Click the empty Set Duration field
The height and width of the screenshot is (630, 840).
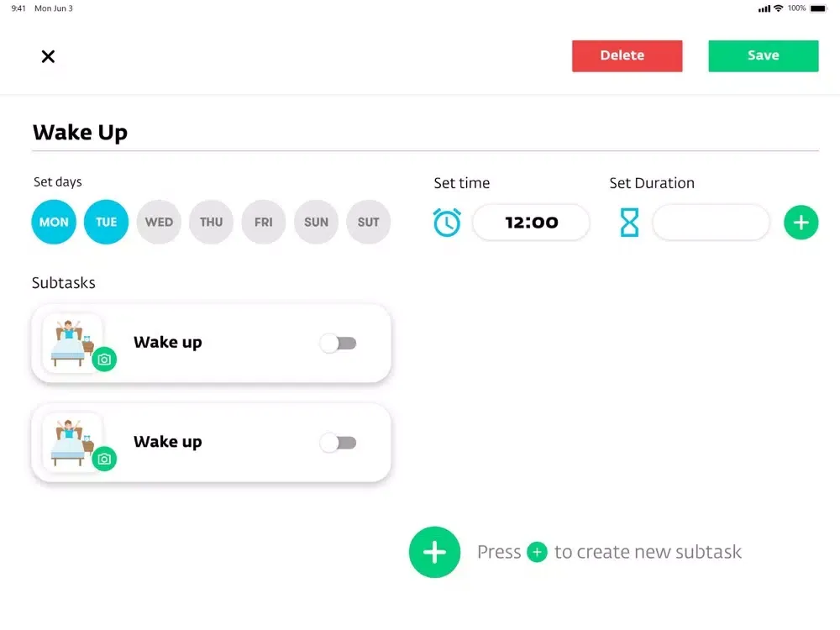(711, 223)
